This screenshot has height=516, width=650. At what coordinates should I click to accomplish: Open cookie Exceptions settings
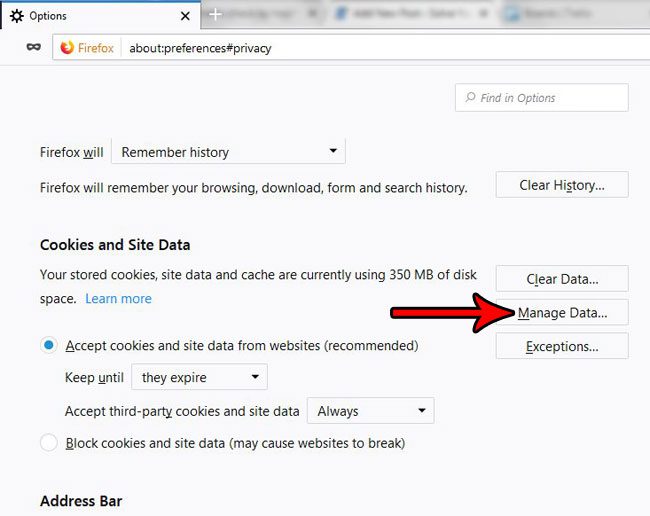562,347
